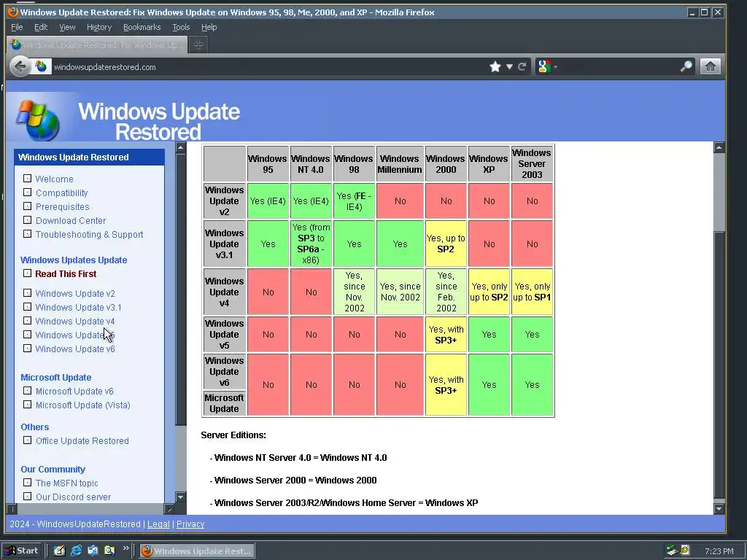Click the main page vertical scrollbar thumb
The width and height of the screenshot is (747, 560).
pyautogui.click(x=719, y=365)
